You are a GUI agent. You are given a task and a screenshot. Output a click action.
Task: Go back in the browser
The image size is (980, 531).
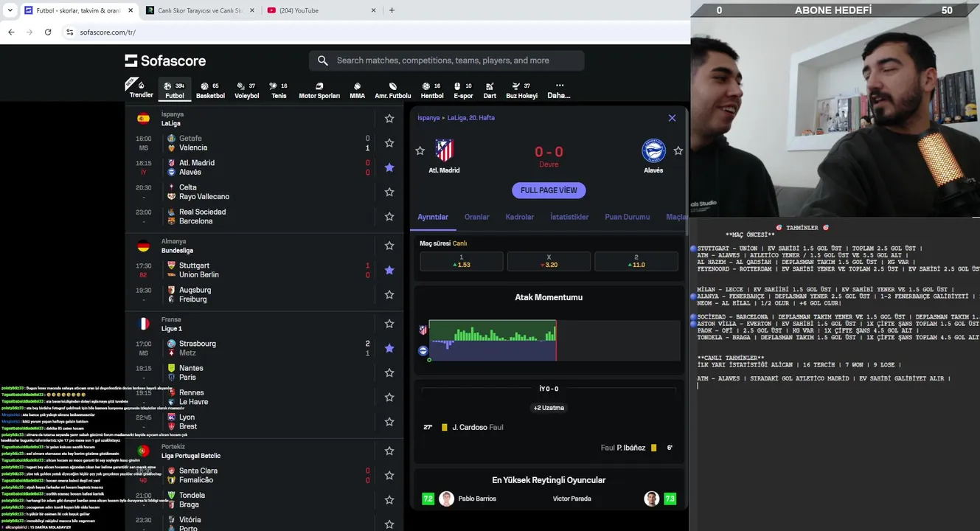point(11,32)
